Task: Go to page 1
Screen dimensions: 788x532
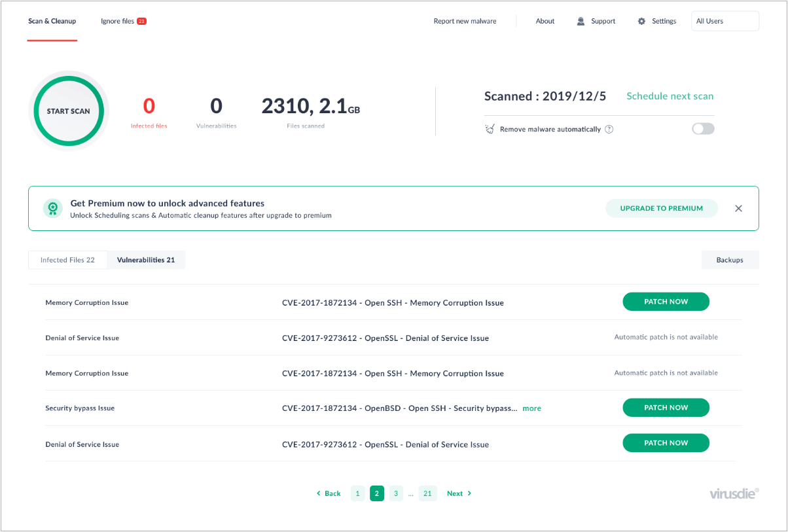Action: tap(358, 493)
